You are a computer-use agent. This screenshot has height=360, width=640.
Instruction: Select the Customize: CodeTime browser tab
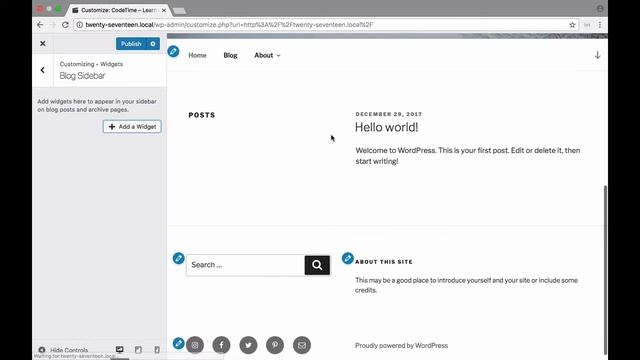pyautogui.click(x=118, y=10)
